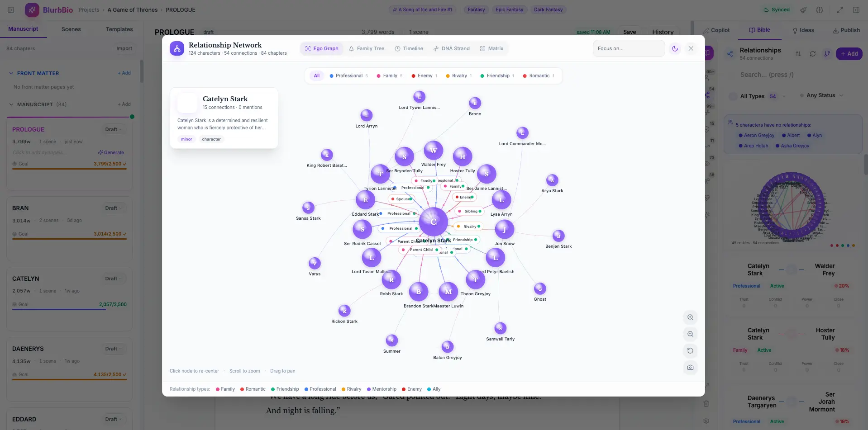Select the Ghost node in graph
This screenshot has height=430, width=868.
[x=540, y=289]
